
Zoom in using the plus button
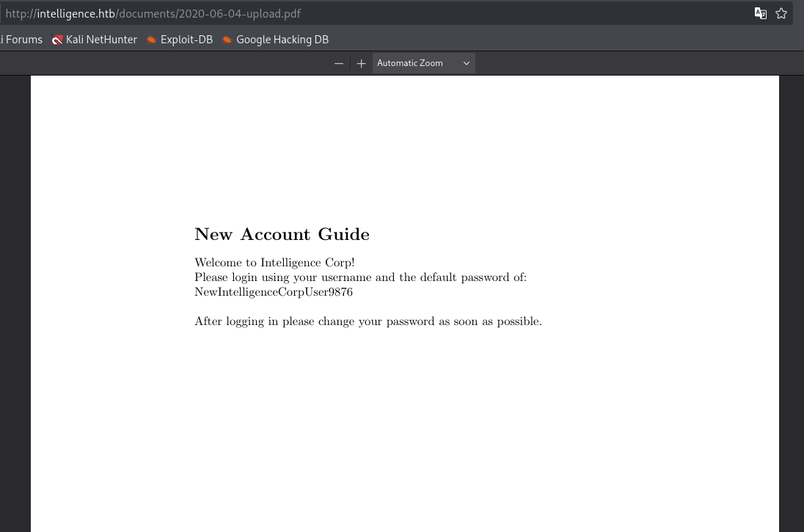[x=361, y=63]
